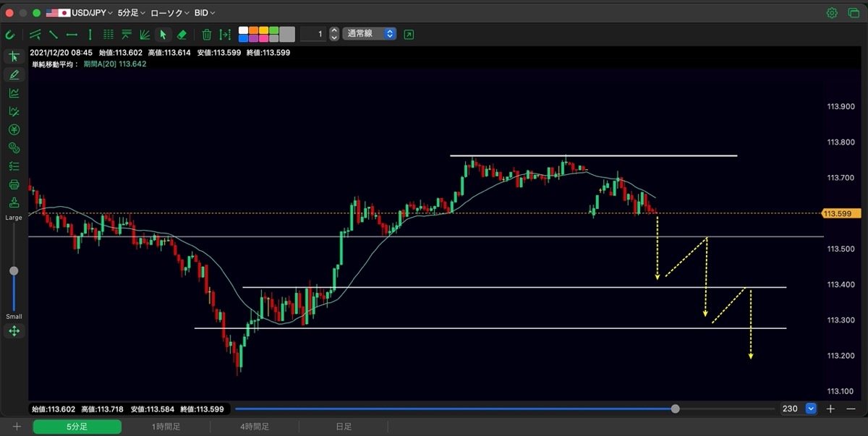Open the ローソク chart type dropdown

click(170, 13)
